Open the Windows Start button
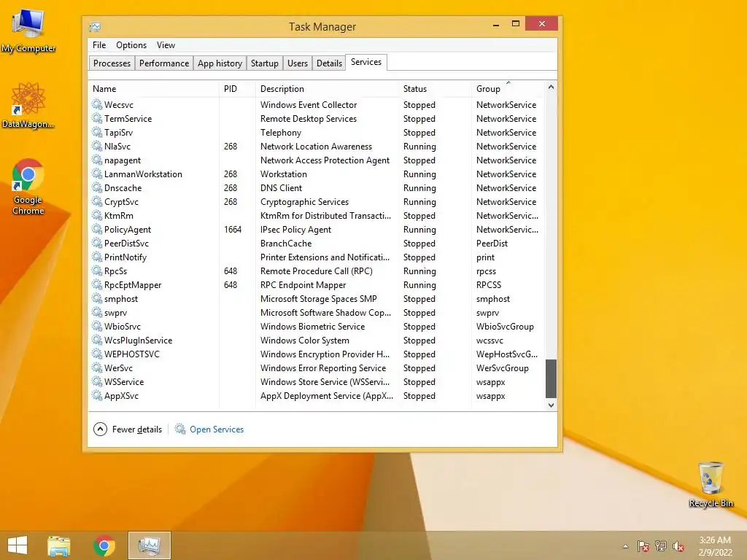This screenshot has width=747, height=560. click(x=18, y=545)
